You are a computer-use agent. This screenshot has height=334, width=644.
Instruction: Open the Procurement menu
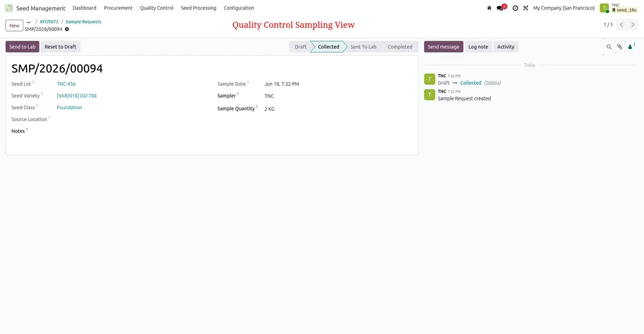tap(118, 8)
